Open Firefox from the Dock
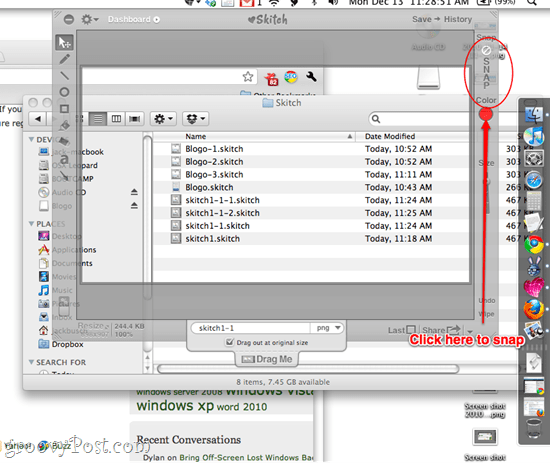 coord(534,309)
